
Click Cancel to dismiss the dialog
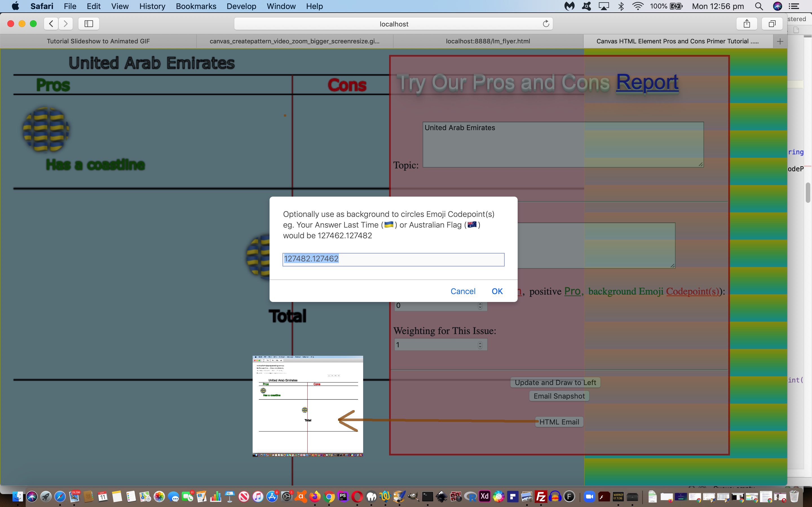(463, 291)
